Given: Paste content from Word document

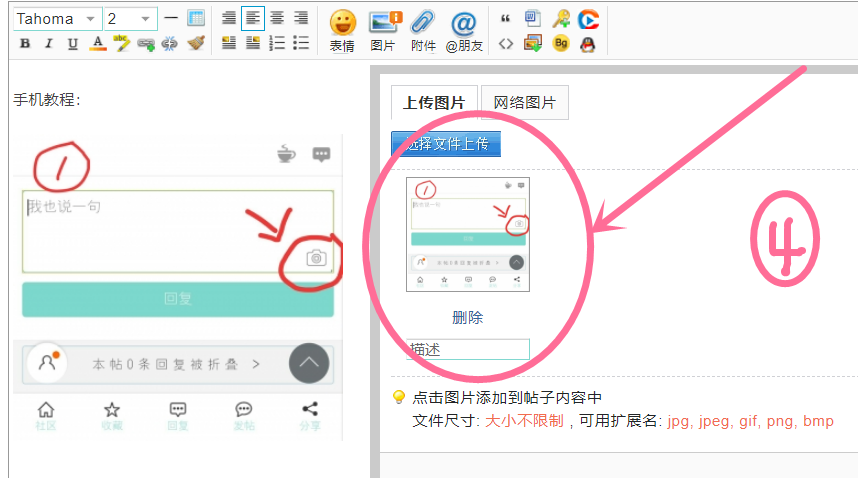Looking at the screenshot, I should point(532,19).
